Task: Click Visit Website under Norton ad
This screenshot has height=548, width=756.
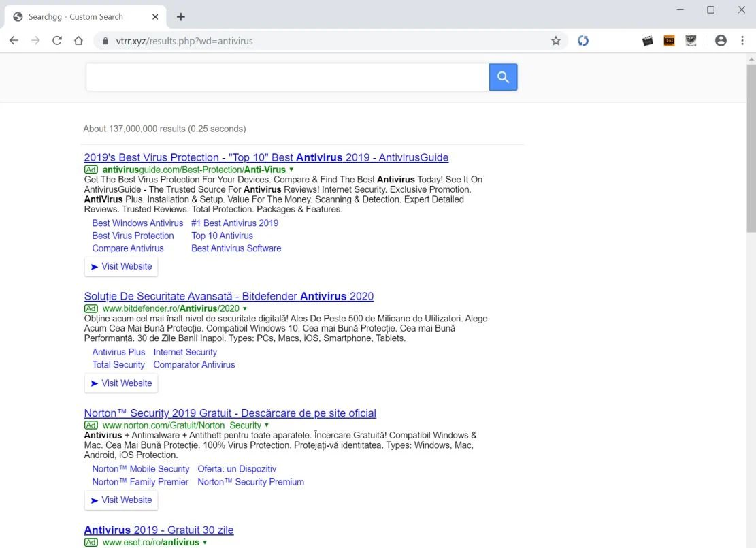Action: [x=121, y=500]
